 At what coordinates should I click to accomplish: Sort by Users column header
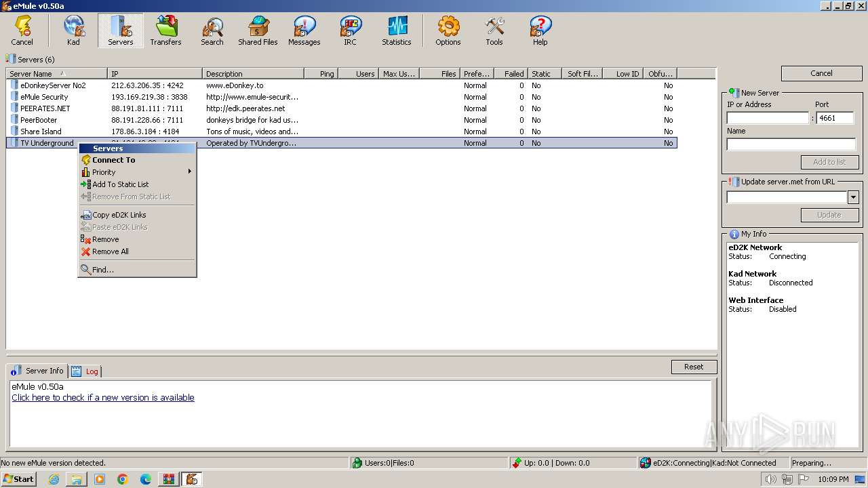tap(358, 74)
